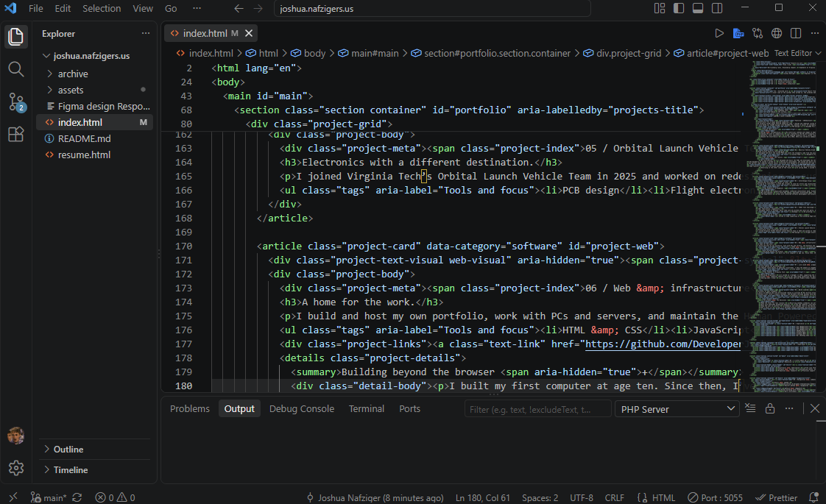The image size is (826, 504).
Task: Close the bottom panel
Action: point(815,408)
